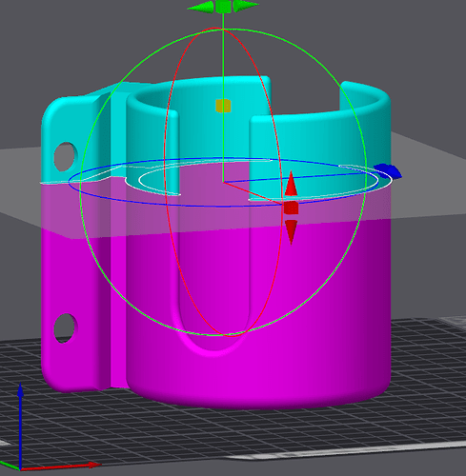Screen dimensions: 466x476
Task: Click the right green cone arrow at top
Action: (x=246, y=6)
